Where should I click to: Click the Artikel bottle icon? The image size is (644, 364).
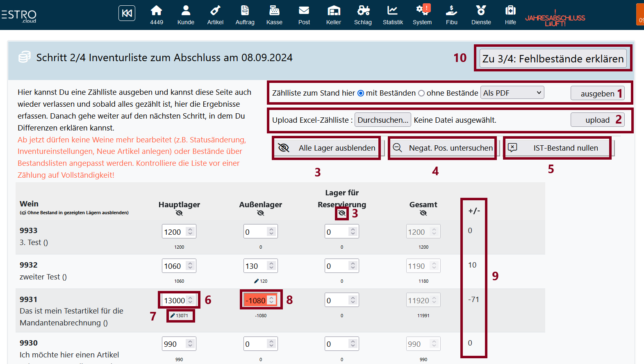[x=215, y=10]
